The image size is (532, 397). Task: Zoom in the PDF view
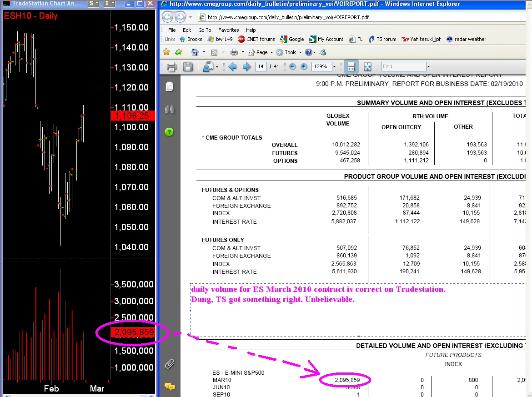pos(304,66)
